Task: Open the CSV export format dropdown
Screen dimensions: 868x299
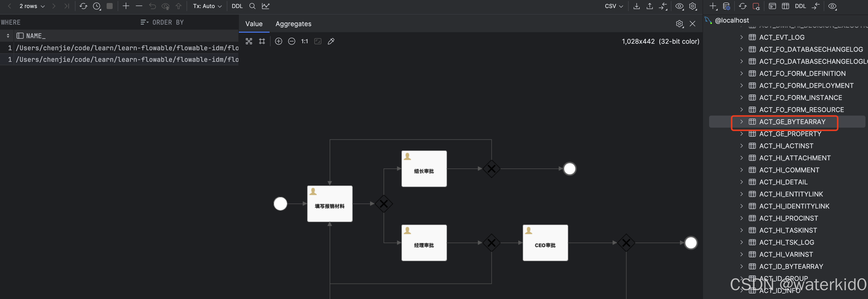Action: click(613, 6)
